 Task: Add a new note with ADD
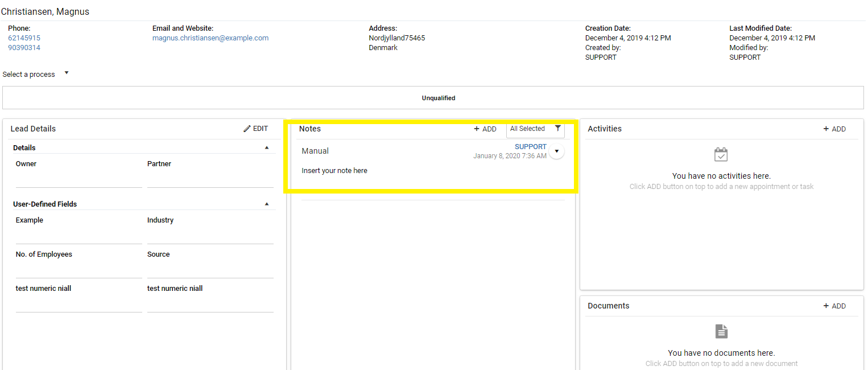(x=485, y=129)
